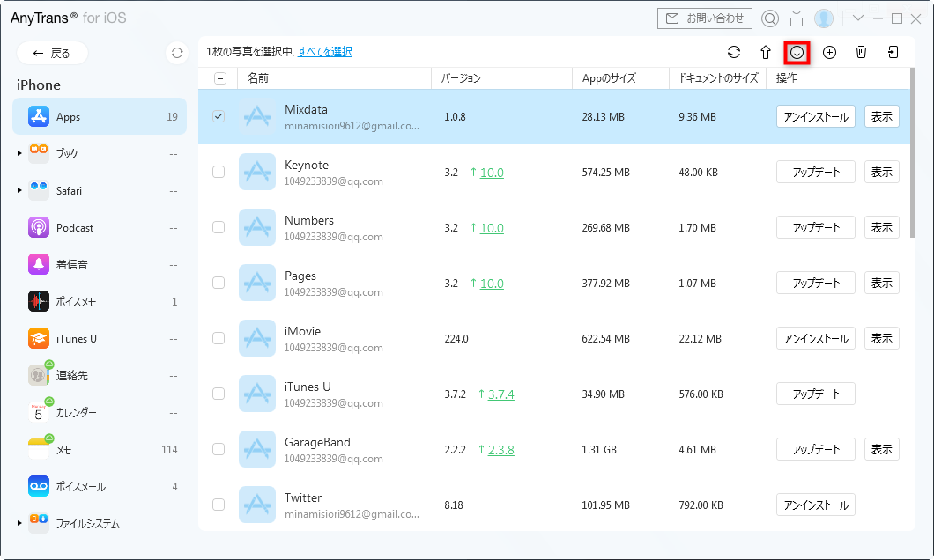Click アップデート button for Pages

(815, 283)
